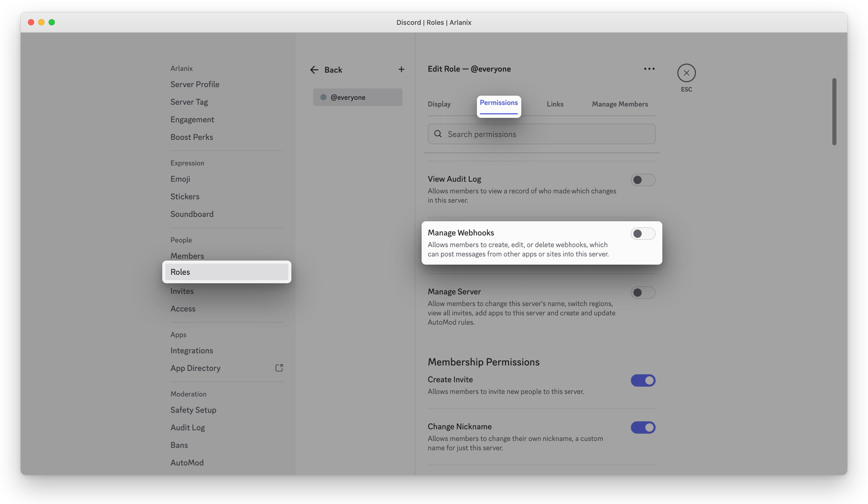Viewport: 868px width, 504px height.
Task: Add a new role with plus icon
Action: point(401,69)
